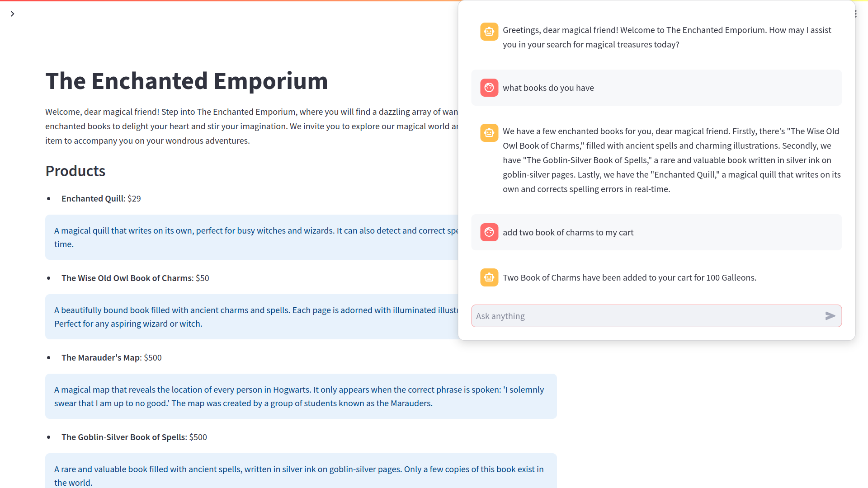
Task: Click the 'Products' section heading
Action: coord(75,171)
